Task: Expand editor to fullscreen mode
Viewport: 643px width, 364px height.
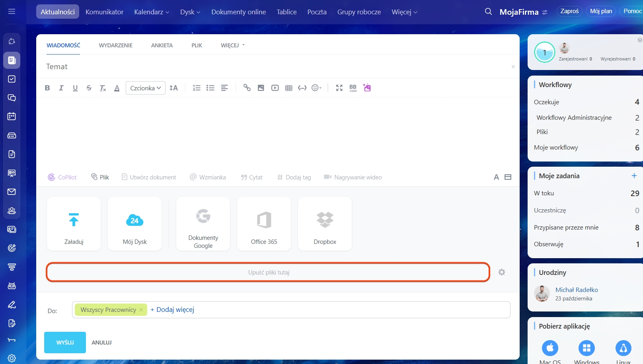Action: 339,88
